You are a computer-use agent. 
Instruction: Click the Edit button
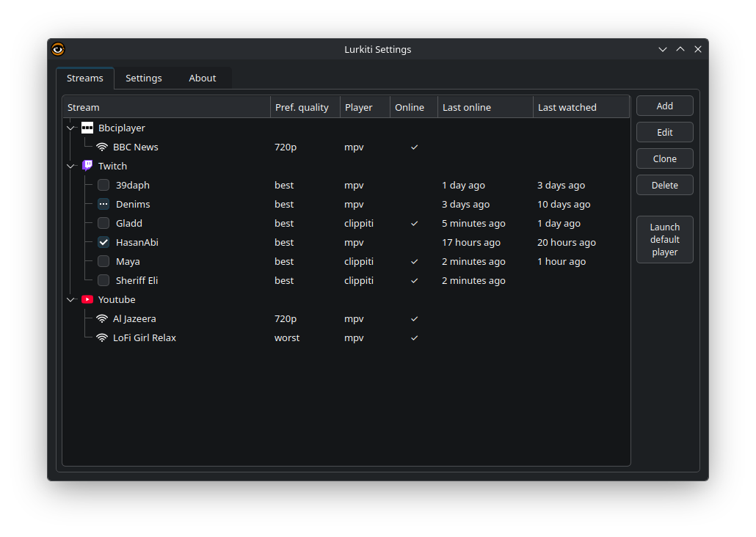(665, 132)
